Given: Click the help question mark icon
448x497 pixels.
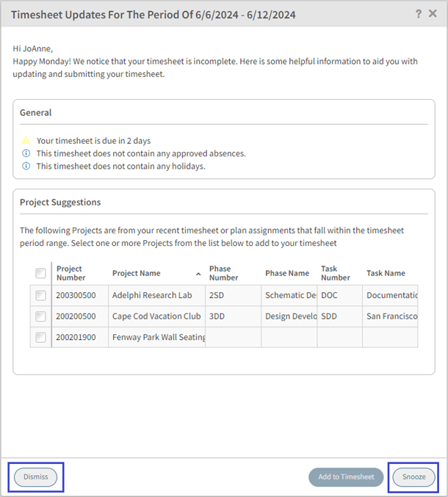Looking at the screenshot, I should point(419,14).
